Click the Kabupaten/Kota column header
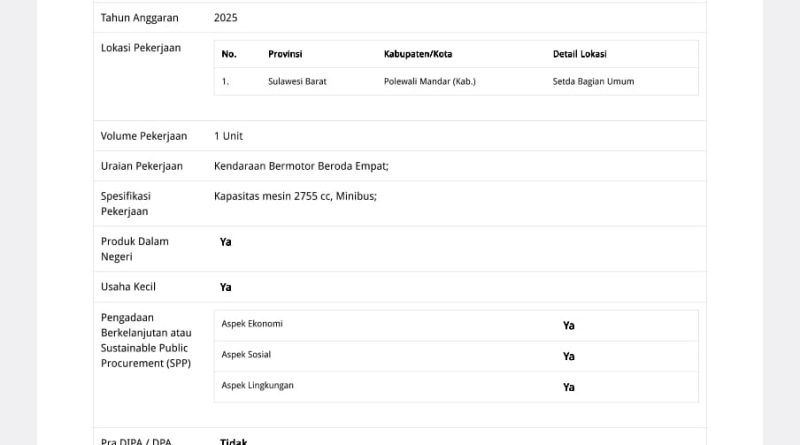Viewport: 800px width, 445px height. pos(418,54)
